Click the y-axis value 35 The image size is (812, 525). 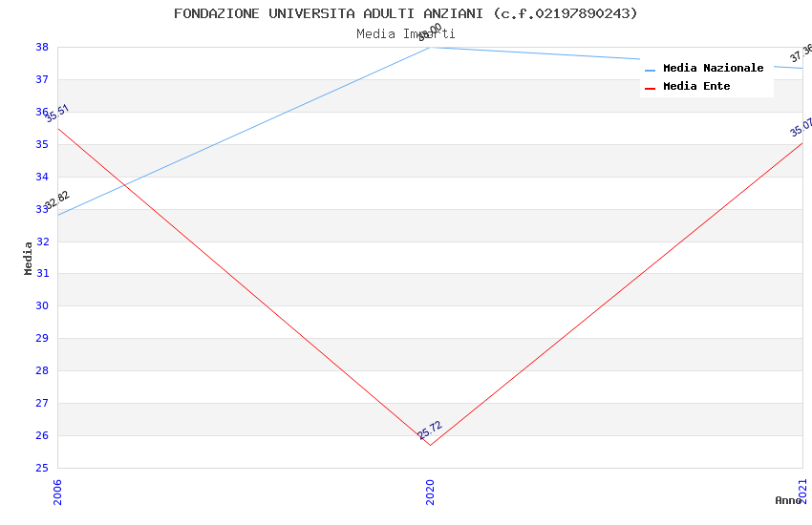(x=42, y=144)
